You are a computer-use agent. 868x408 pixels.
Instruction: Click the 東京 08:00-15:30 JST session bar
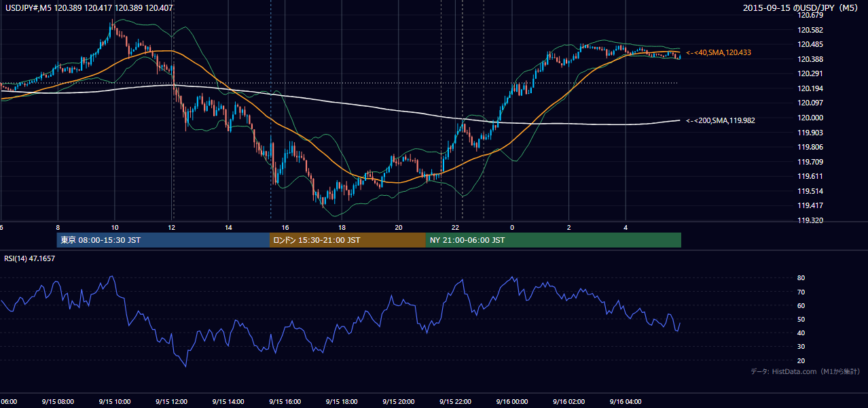point(163,240)
